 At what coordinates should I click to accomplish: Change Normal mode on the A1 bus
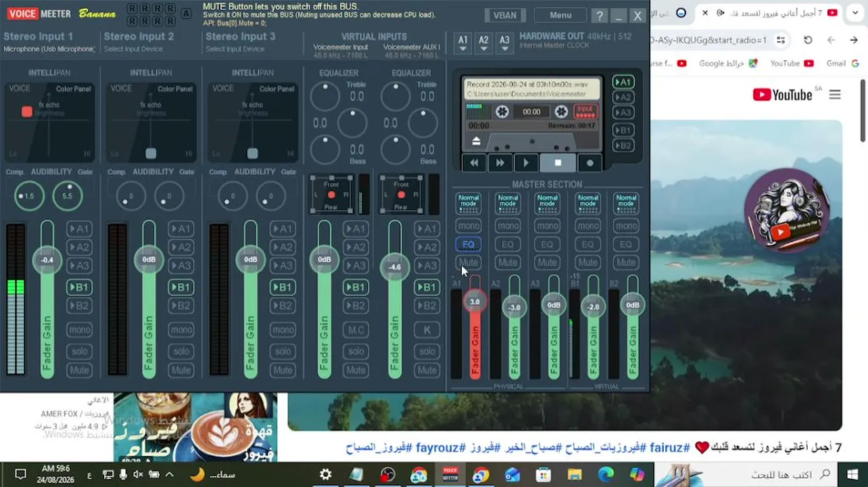tap(468, 203)
